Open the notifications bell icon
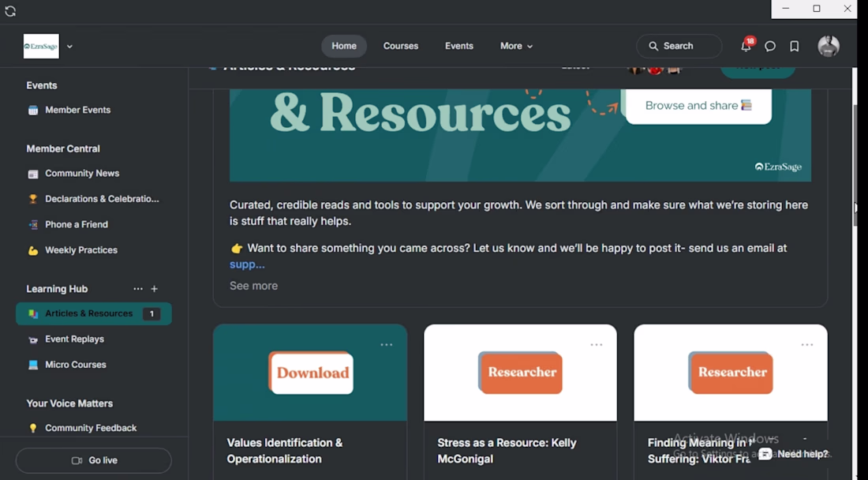868x480 pixels. (x=746, y=47)
